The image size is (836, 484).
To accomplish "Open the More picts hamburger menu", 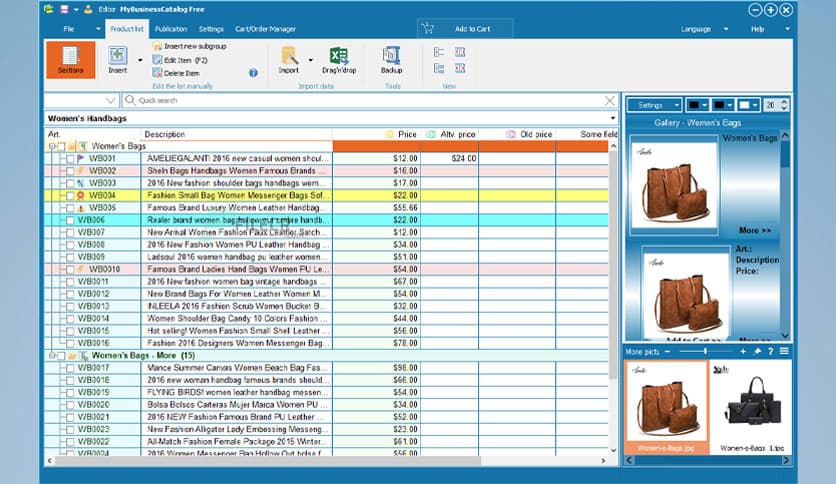I will pos(784,351).
